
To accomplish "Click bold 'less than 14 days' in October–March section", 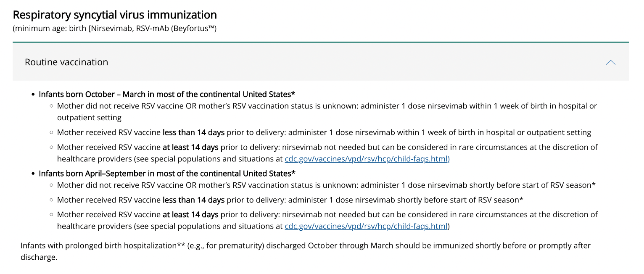I will pyautogui.click(x=194, y=132).
